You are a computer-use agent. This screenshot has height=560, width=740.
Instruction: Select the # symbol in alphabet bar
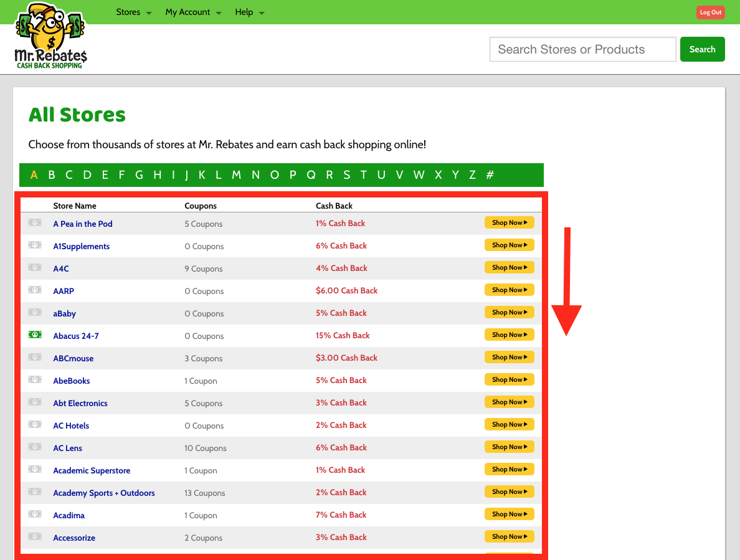click(x=490, y=175)
